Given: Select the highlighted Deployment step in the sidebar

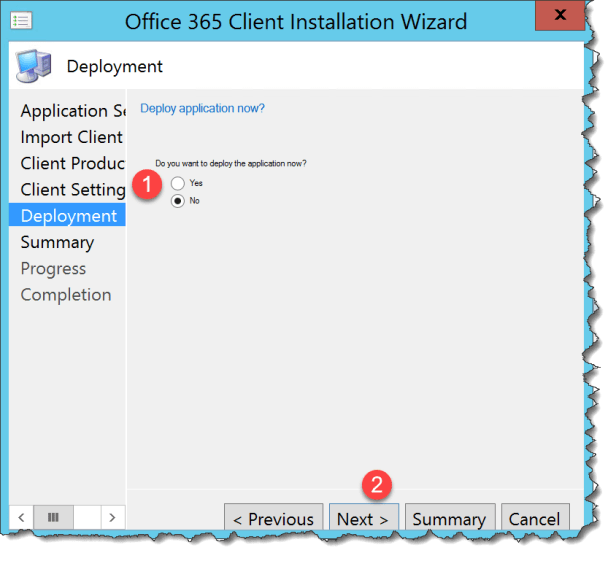Looking at the screenshot, I should [67, 215].
